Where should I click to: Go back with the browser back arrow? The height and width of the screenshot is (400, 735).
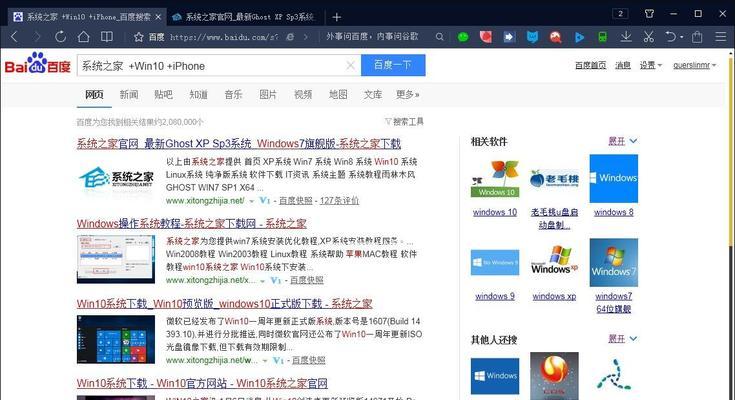pyautogui.click(x=14, y=37)
